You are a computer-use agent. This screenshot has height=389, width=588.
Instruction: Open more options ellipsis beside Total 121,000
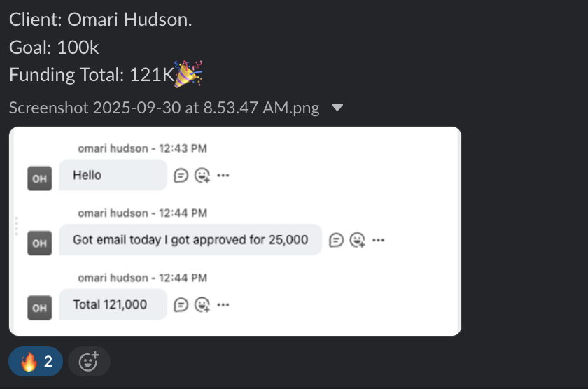[x=223, y=304]
